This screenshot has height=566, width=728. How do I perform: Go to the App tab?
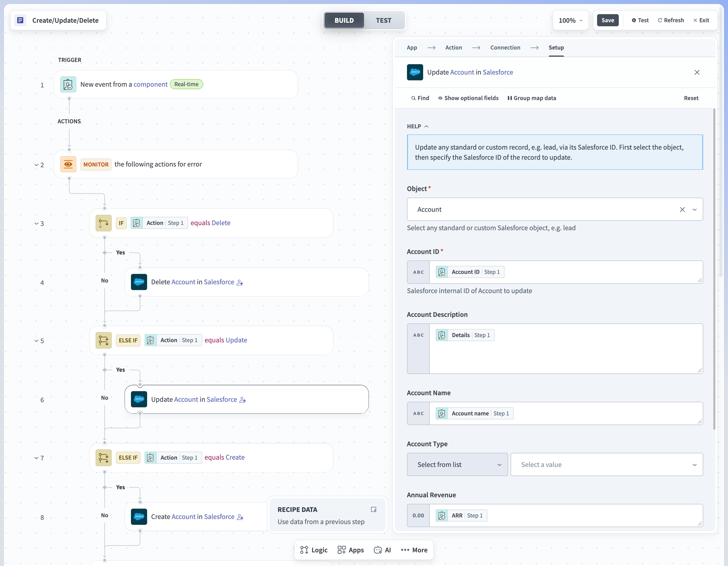(412, 48)
